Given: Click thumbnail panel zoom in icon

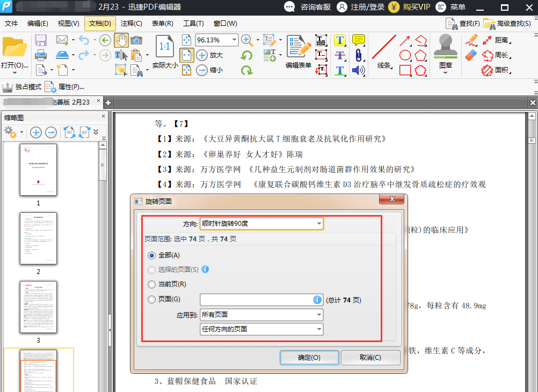Looking at the screenshot, I should pyautogui.click(x=35, y=132).
